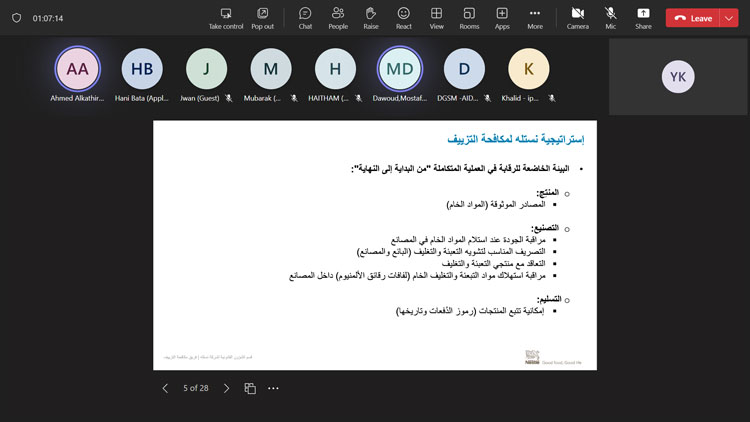Raise your hand in meeting

click(370, 17)
